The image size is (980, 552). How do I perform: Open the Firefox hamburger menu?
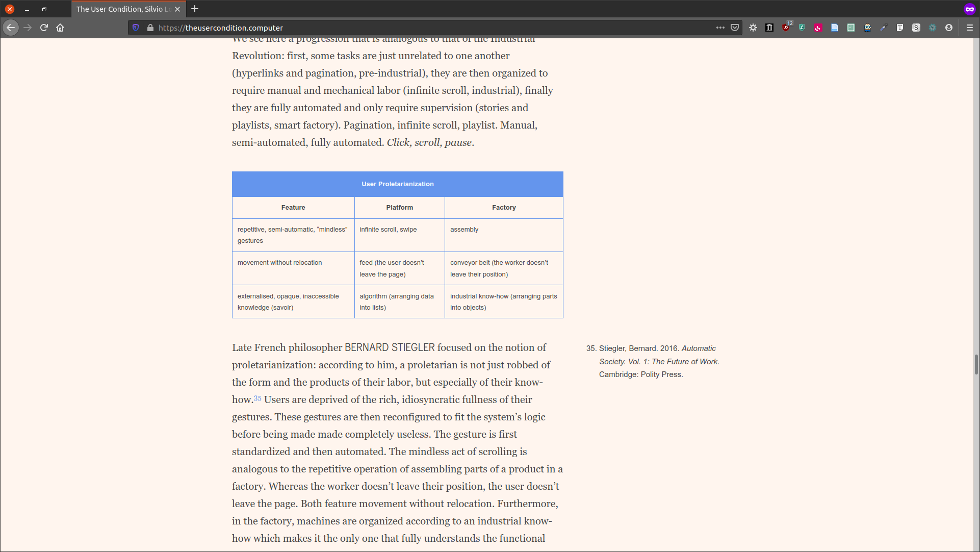point(970,28)
